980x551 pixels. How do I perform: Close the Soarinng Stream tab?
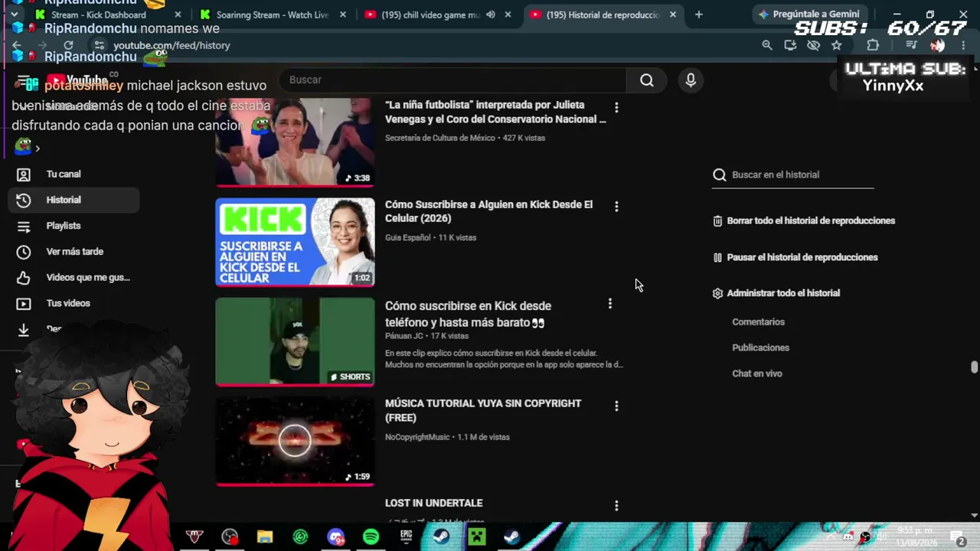click(342, 15)
